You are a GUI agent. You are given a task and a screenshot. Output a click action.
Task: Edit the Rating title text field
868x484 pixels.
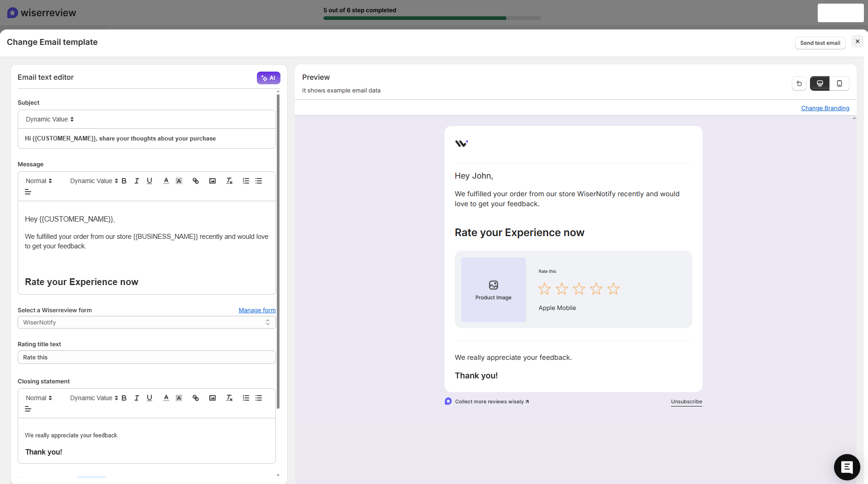coord(146,357)
